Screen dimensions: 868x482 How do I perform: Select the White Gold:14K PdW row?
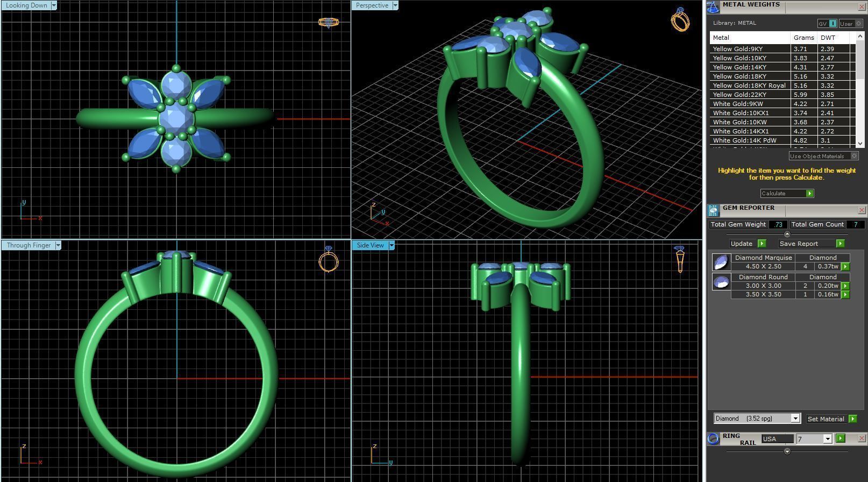point(782,140)
